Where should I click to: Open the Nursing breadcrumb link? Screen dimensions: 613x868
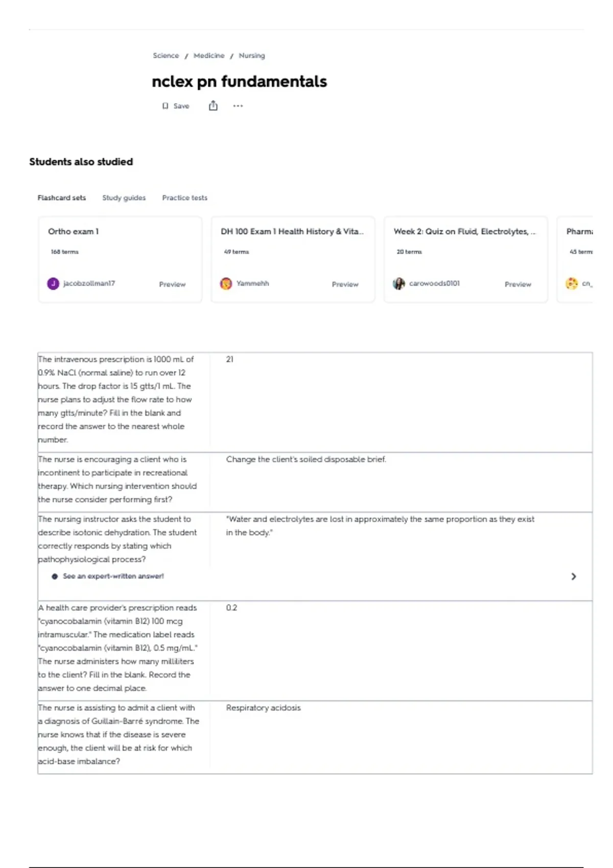click(x=252, y=56)
